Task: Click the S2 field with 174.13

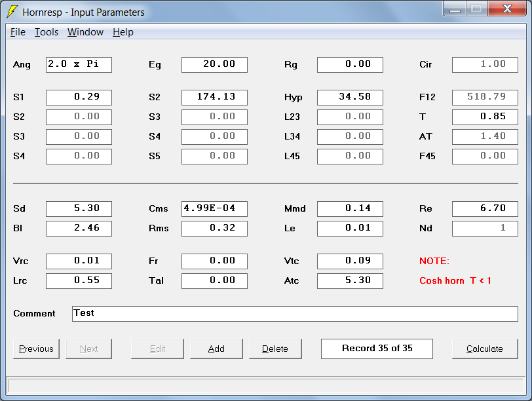Action: 214,98
